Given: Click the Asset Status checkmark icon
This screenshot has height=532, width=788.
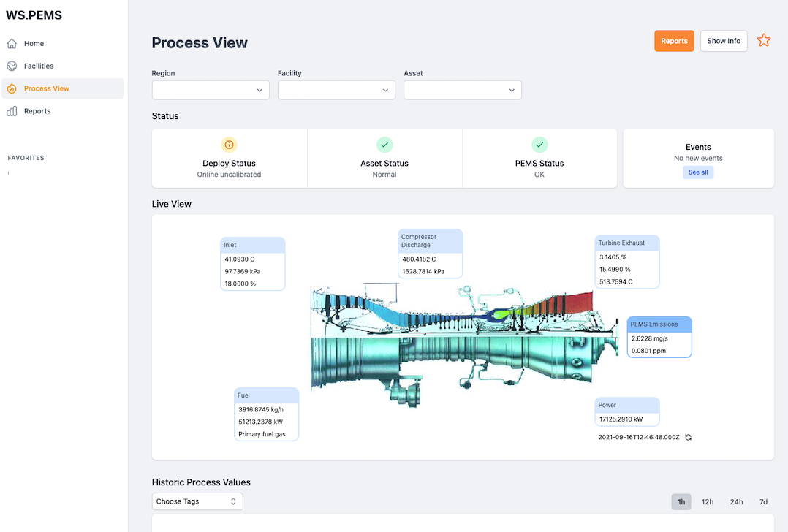Looking at the screenshot, I should click(x=384, y=145).
